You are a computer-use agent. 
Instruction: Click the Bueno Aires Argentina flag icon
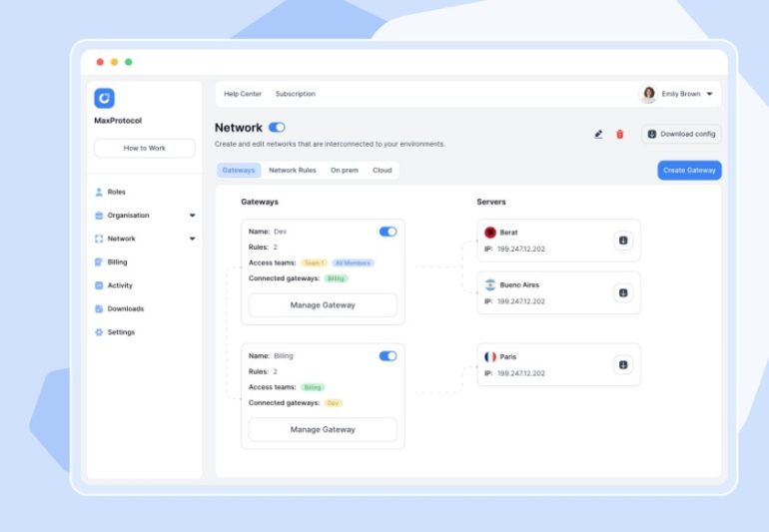(x=490, y=284)
